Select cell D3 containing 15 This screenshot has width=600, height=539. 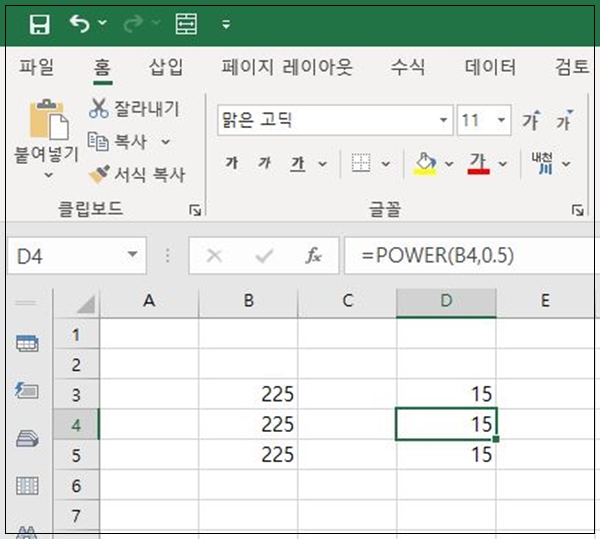point(446,394)
